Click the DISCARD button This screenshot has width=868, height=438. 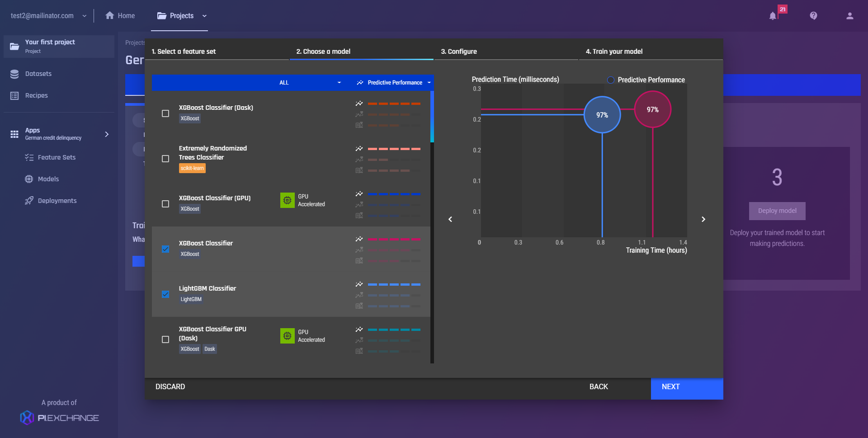click(170, 387)
